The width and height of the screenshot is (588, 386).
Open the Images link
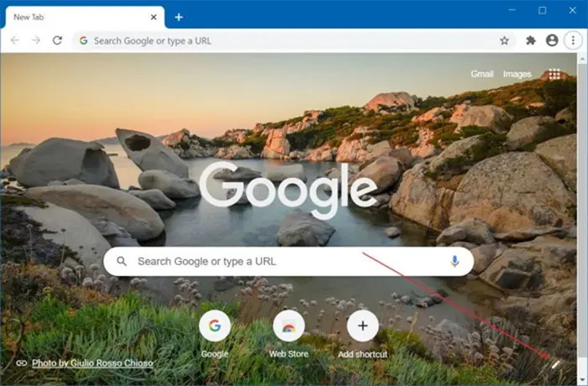pyautogui.click(x=517, y=74)
